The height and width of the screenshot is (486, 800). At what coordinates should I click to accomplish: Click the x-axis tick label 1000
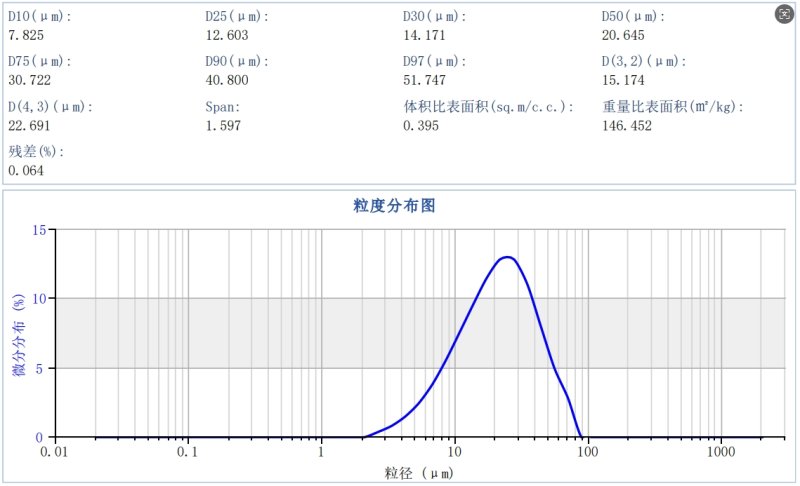721,450
